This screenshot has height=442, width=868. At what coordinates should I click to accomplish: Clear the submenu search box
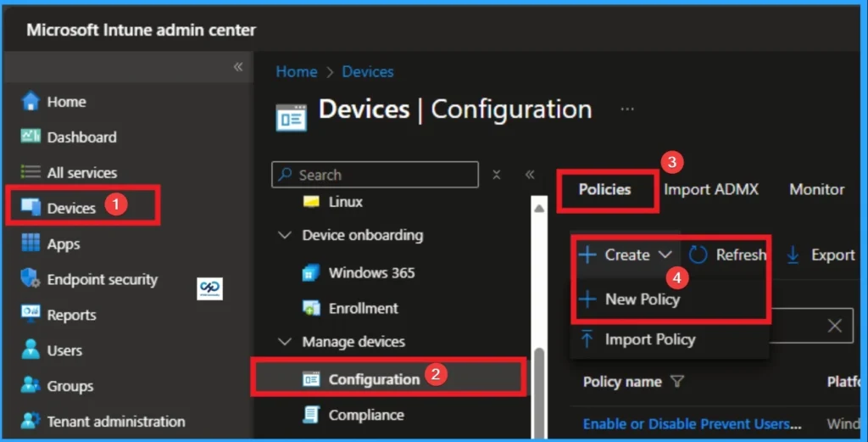click(x=497, y=175)
